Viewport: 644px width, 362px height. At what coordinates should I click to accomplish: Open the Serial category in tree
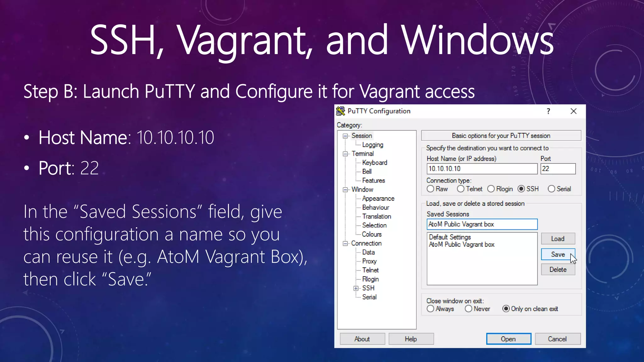click(x=369, y=297)
